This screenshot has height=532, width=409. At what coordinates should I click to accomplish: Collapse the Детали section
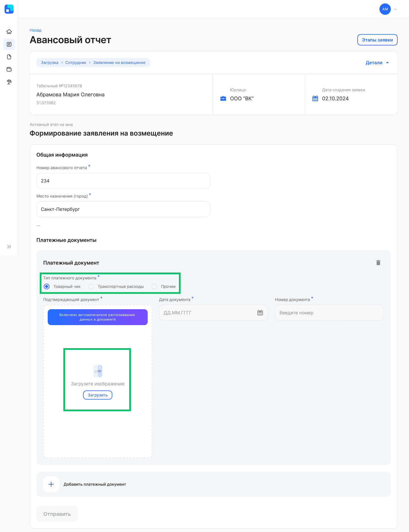click(377, 63)
